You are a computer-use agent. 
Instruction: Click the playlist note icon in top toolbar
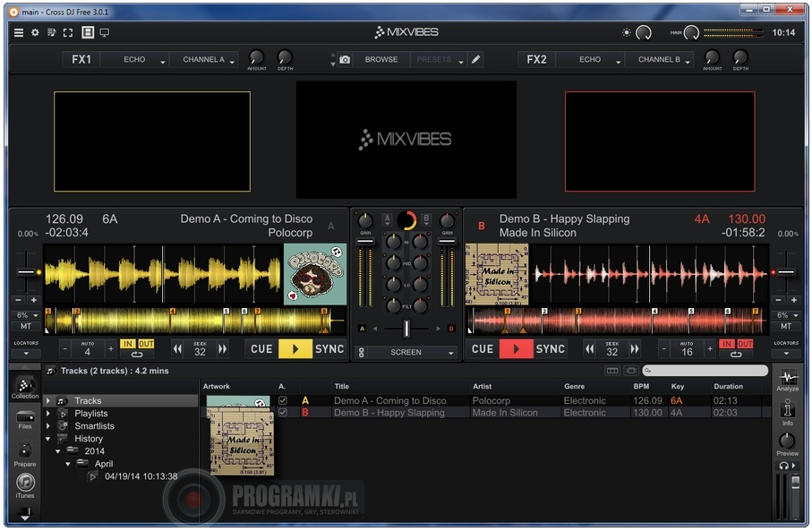pyautogui.click(x=51, y=32)
